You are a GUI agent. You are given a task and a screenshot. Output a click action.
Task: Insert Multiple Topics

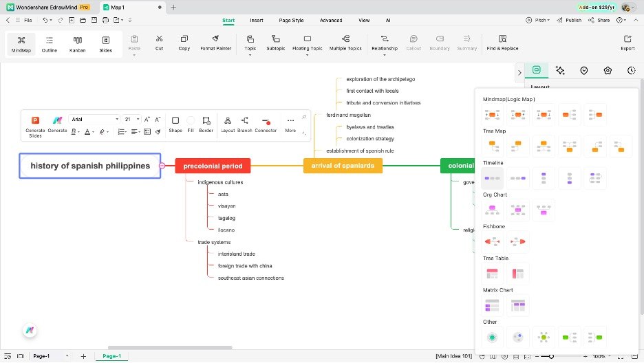345,43
